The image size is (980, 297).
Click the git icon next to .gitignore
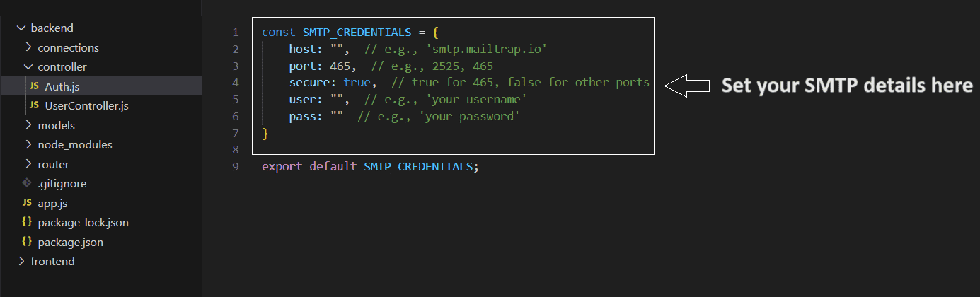click(27, 183)
